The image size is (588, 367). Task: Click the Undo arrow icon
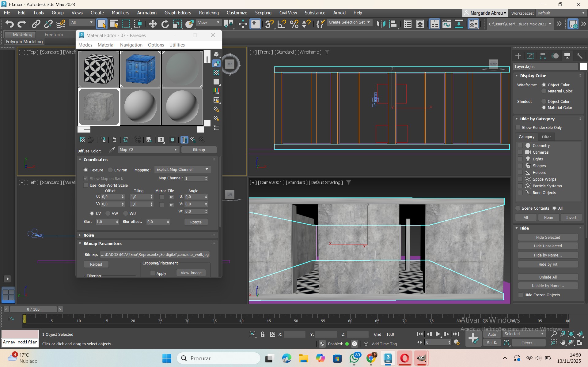tap(9, 24)
